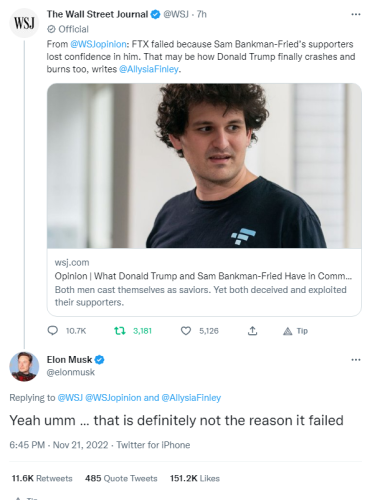Screen dimensions: 370x500
Task: Click the share upload icon on WSJ tweet
Action: coord(252,331)
